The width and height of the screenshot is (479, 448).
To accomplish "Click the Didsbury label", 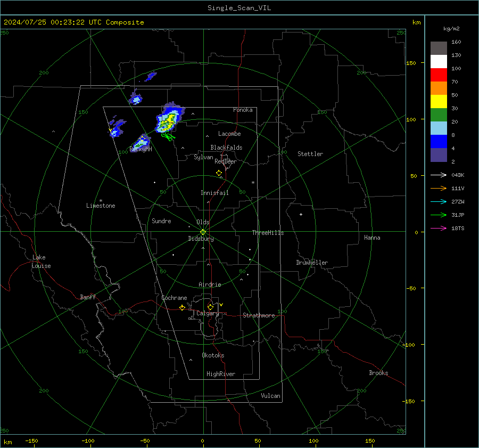I will pos(201,239).
